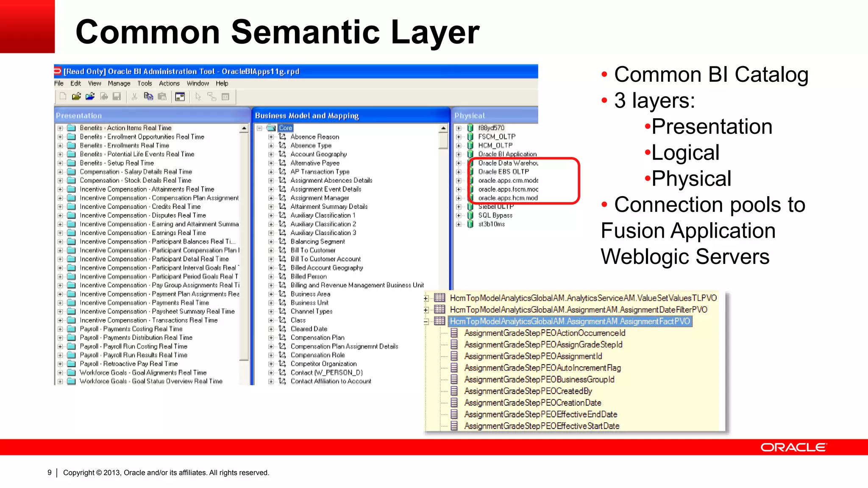The height and width of the screenshot is (488, 868).
Task: Open the Actions menu
Action: [x=169, y=83]
